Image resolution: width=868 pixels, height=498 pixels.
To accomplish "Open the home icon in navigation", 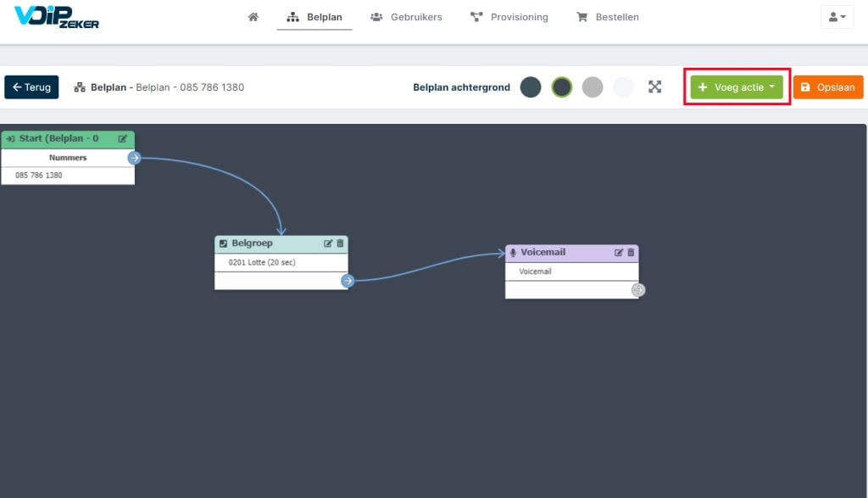I will point(253,17).
